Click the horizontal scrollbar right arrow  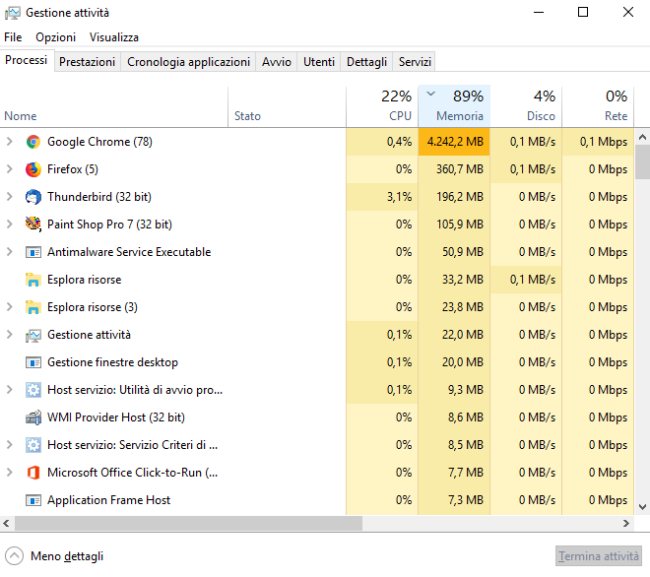(626, 524)
